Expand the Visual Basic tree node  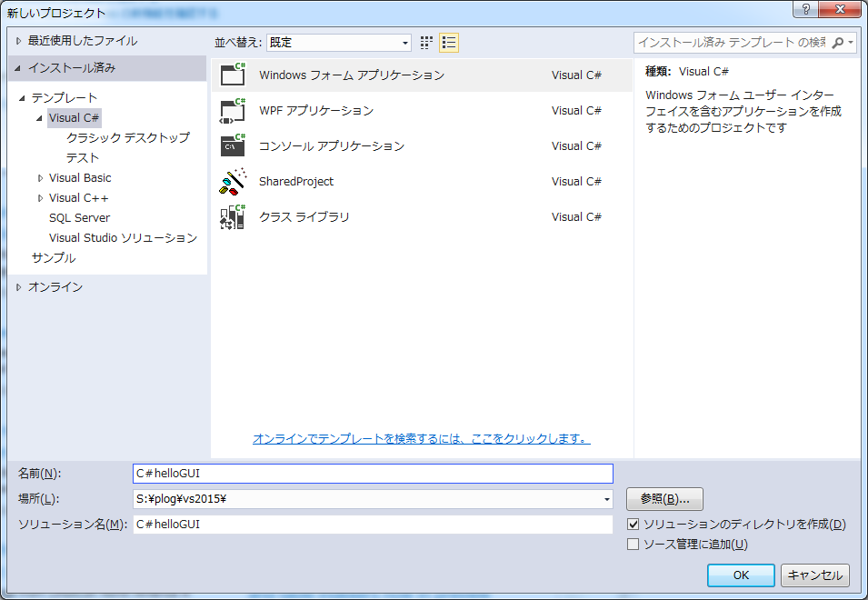[x=40, y=178]
